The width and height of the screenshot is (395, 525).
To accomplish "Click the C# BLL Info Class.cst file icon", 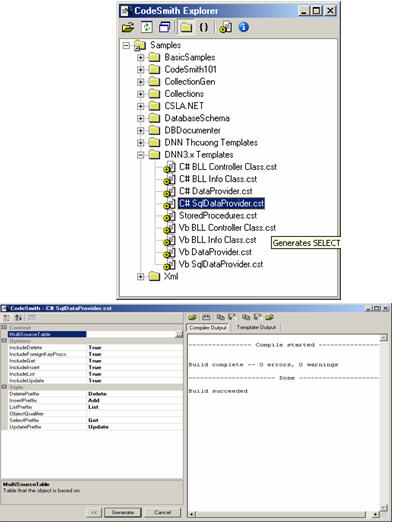I will click(x=169, y=180).
